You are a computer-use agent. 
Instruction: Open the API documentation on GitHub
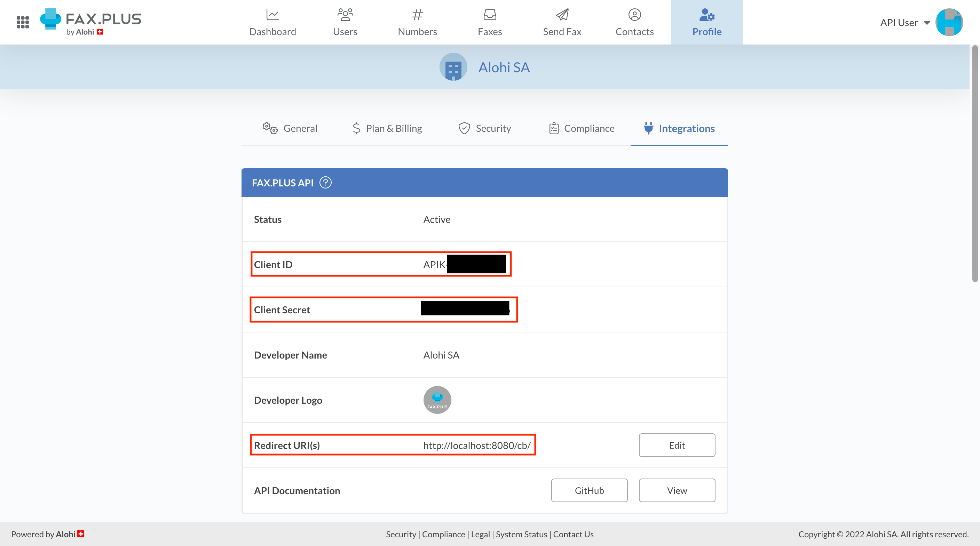(589, 490)
